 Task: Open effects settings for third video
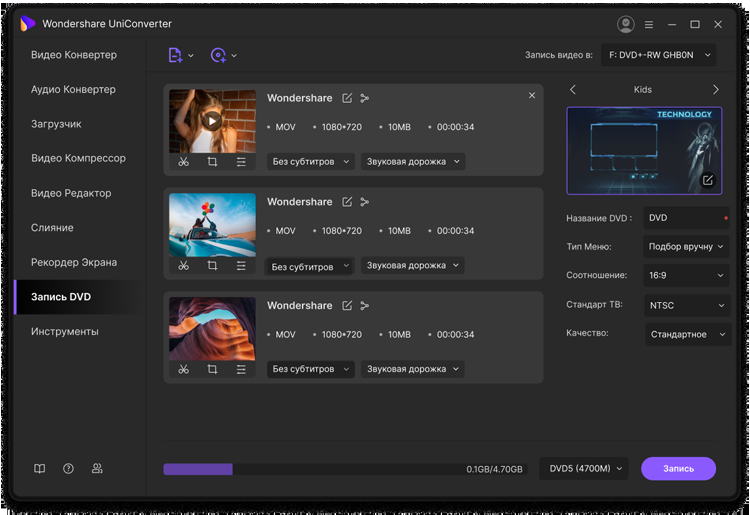[241, 369]
